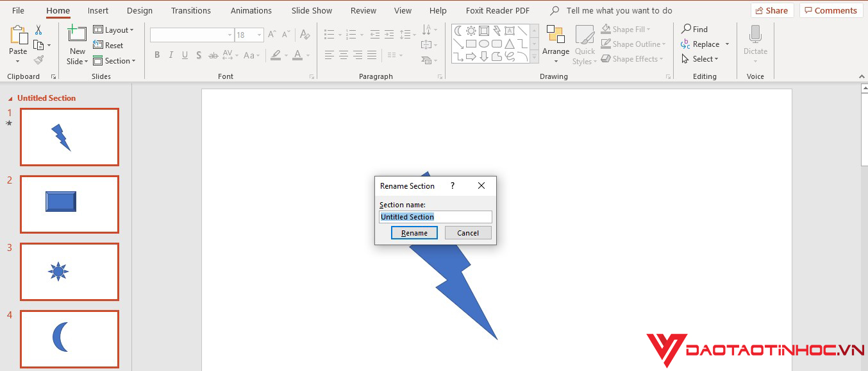The height and width of the screenshot is (371, 868).
Task: Toggle Bold formatting button
Action: pos(157,55)
